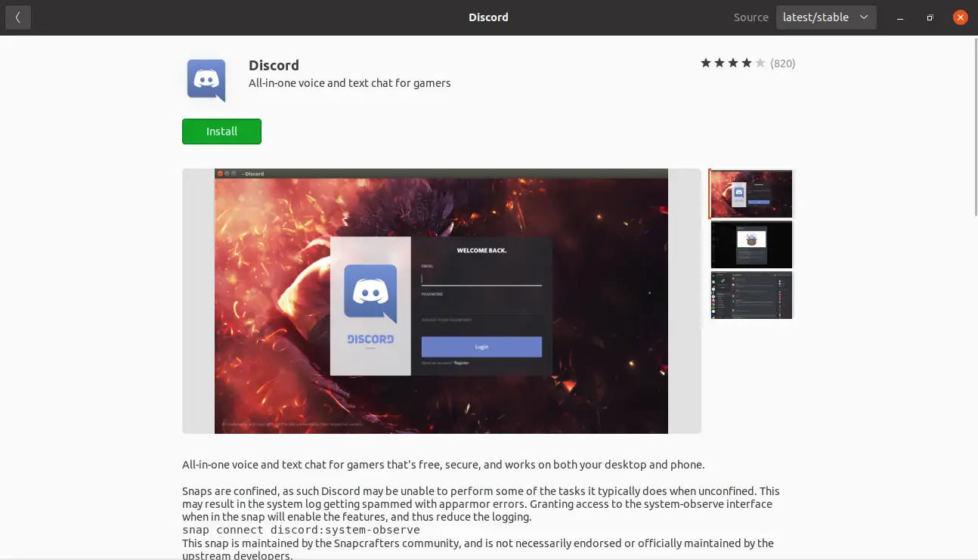Screen dimensions: 978x560
Task: Select the first login screenshot thumbnail
Action: point(751,193)
